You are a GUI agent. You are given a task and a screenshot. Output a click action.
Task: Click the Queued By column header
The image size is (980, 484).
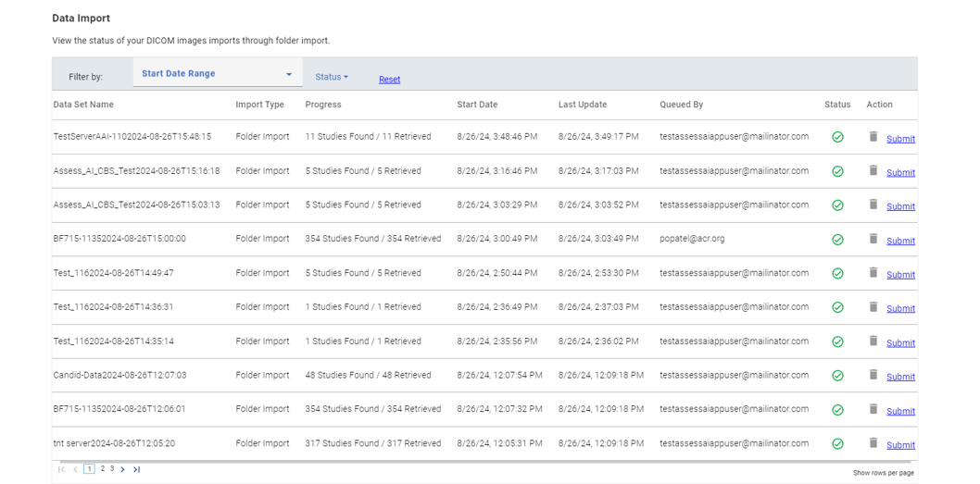click(x=681, y=105)
